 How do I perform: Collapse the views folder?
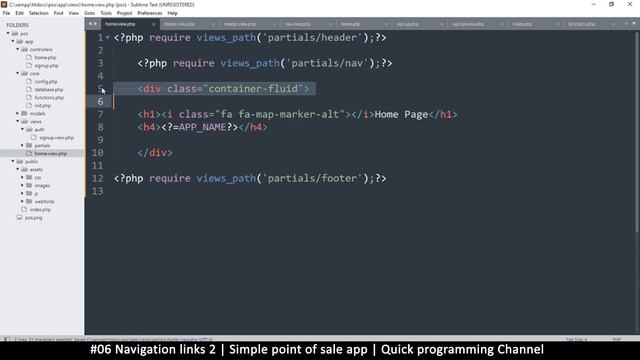click(18, 121)
